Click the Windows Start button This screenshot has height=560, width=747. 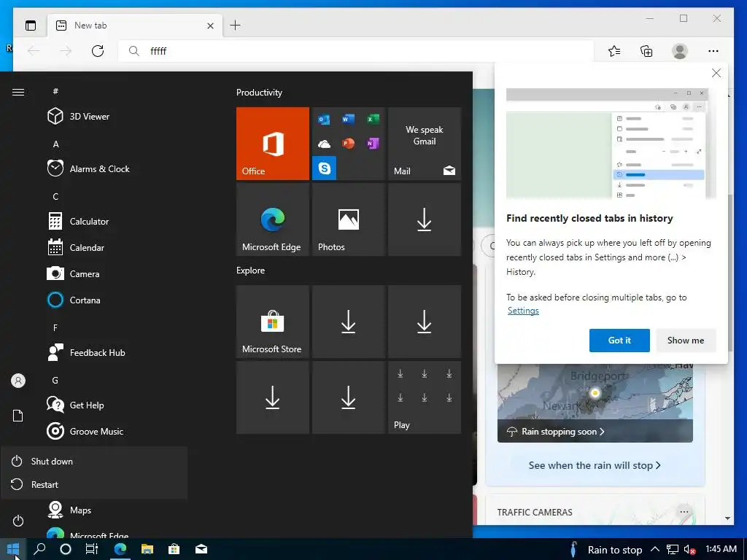(x=13, y=549)
